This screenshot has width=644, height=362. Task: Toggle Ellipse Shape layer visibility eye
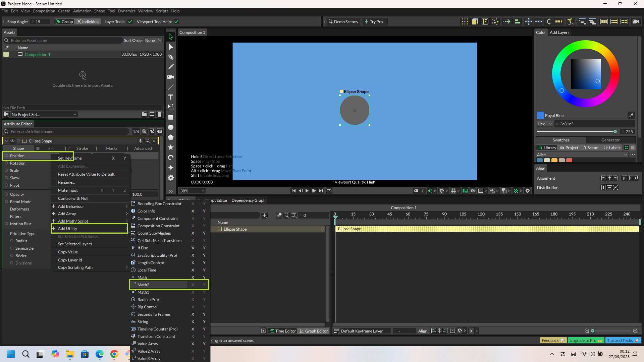pyautogui.click(x=12, y=141)
